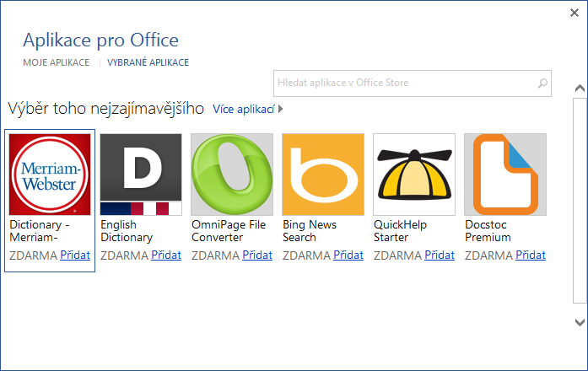
Task: Click Přidat under Docstoc Premium
Action: (x=531, y=255)
